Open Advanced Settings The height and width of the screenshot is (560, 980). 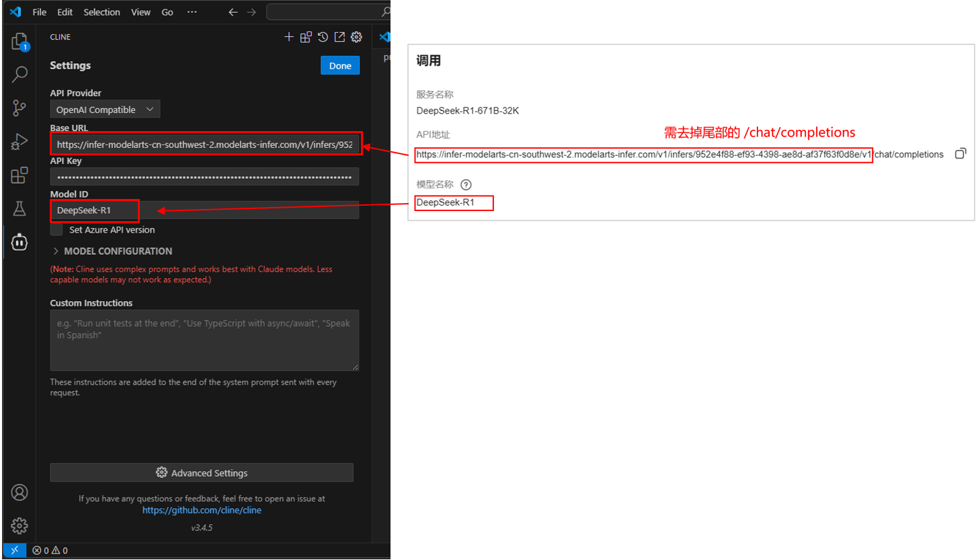202,473
